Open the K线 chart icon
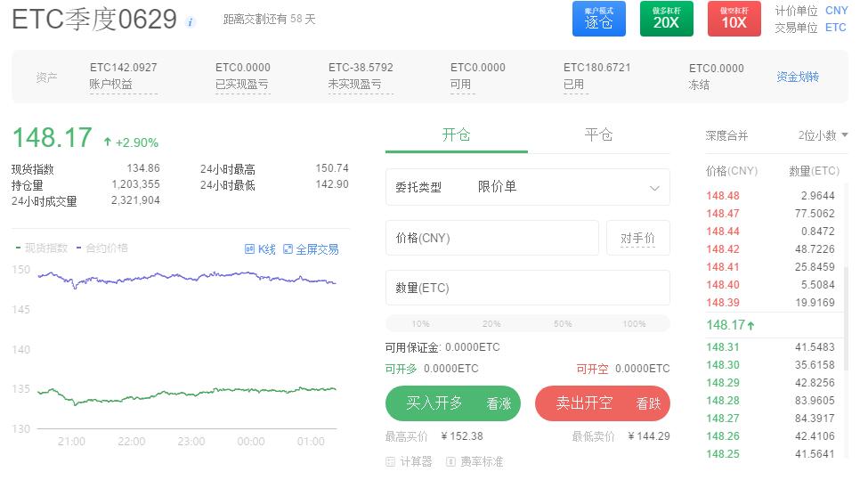Image resolution: width=868 pixels, height=480 pixels. (x=249, y=249)
